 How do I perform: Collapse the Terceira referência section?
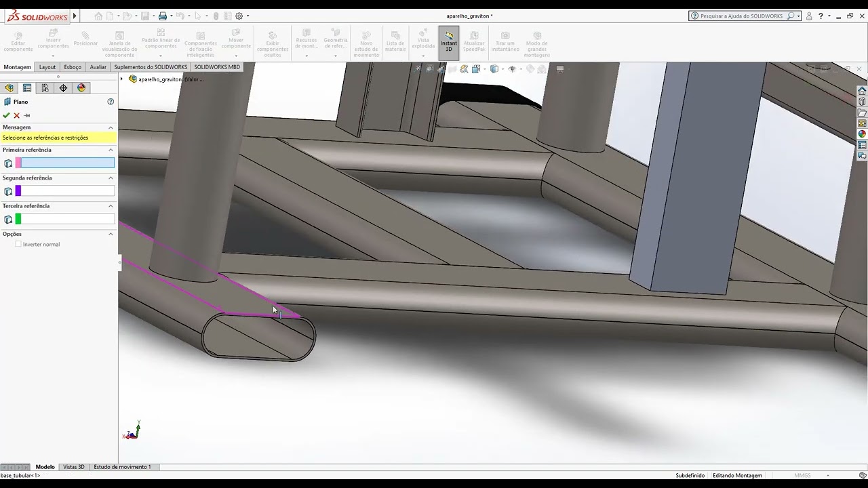[x=111, y=206]
